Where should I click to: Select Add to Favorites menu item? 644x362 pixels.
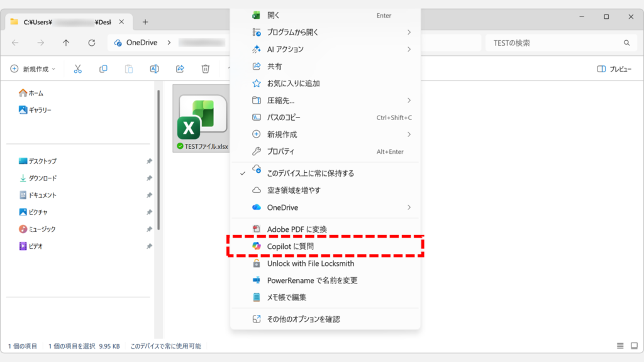pos(325,84)
